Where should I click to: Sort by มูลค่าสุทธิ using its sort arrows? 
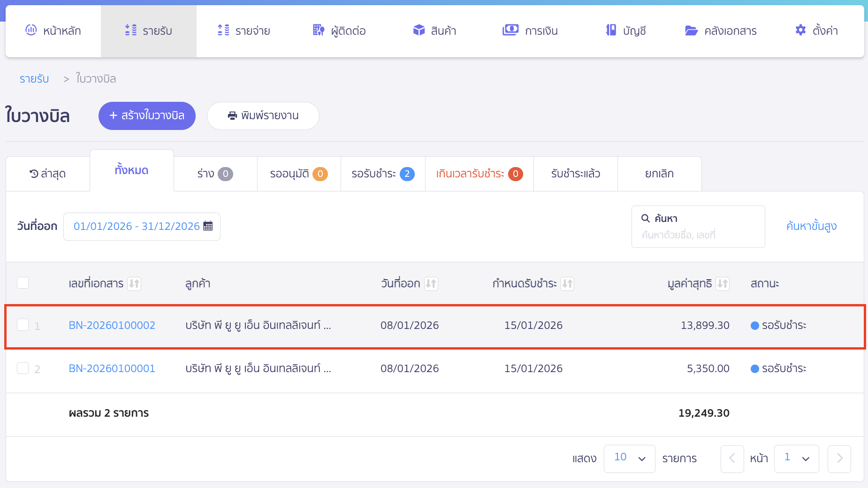point(723,283)
